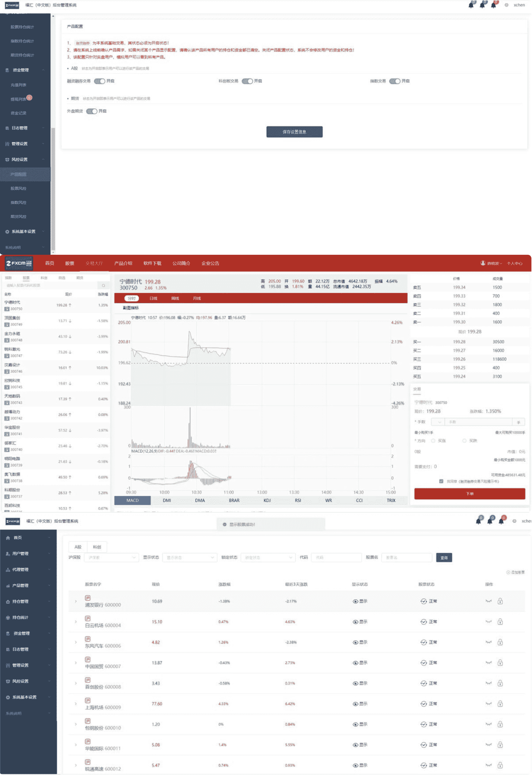The height and width of the screenshot is (777, 532).
Task: Toggle the 融资融券交易 switch
Action: tap(100, 81)
